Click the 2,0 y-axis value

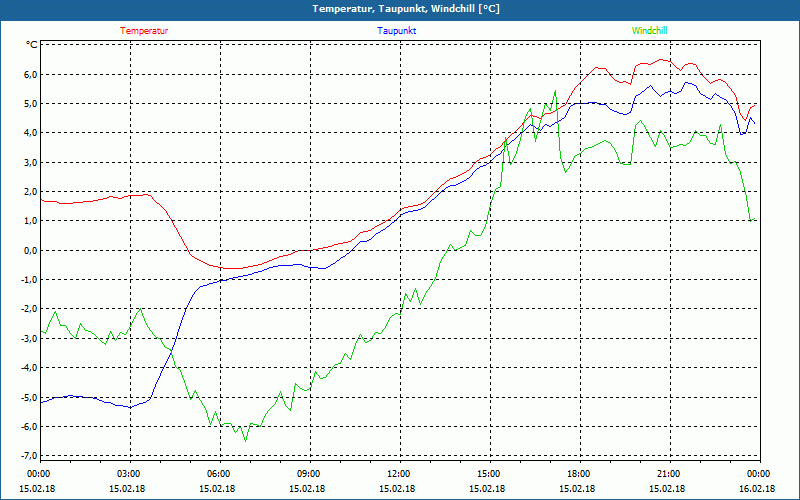coord(31,191)
